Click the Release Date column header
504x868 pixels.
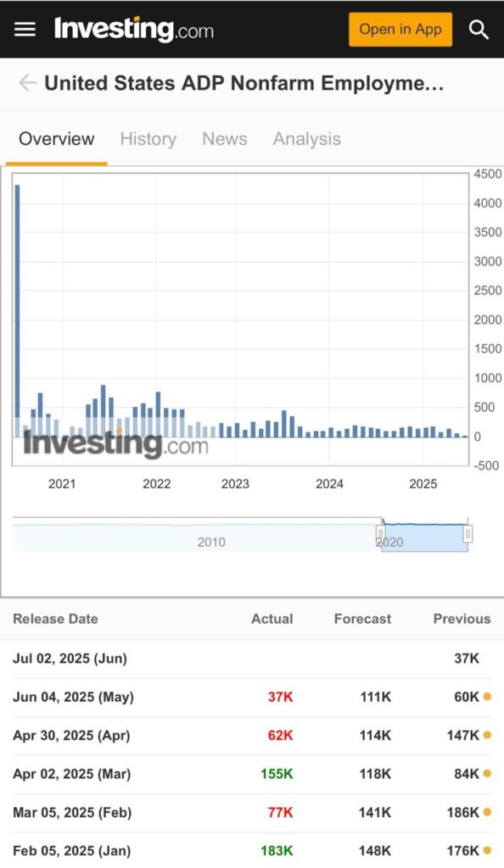[x=55, y=619]
